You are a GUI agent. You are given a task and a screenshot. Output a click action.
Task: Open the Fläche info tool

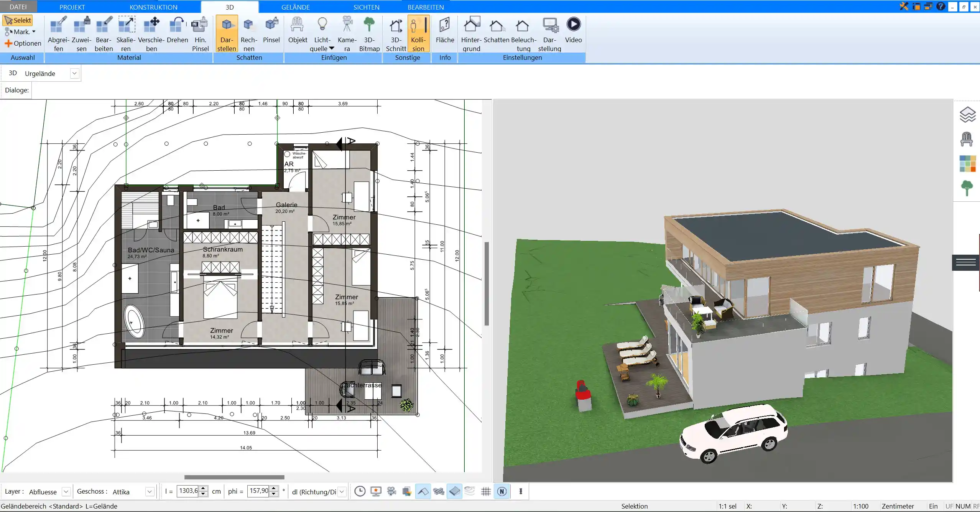(x=445, y=30)
